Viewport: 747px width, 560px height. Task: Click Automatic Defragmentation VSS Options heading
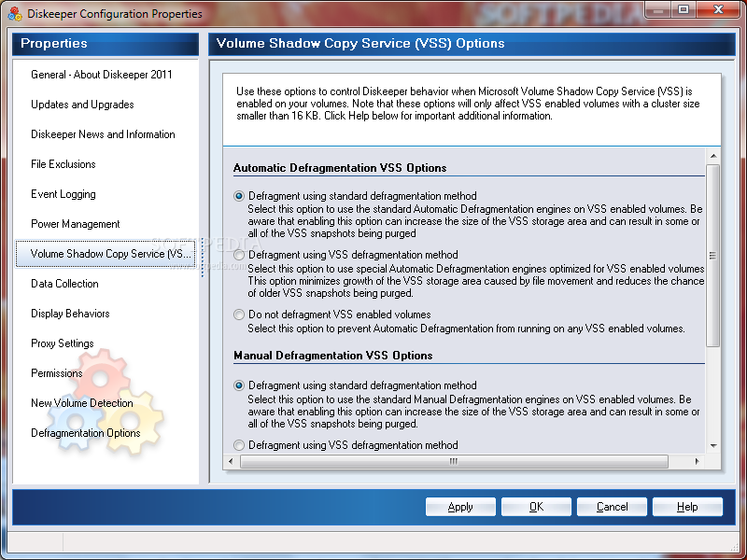pos(340,168)
